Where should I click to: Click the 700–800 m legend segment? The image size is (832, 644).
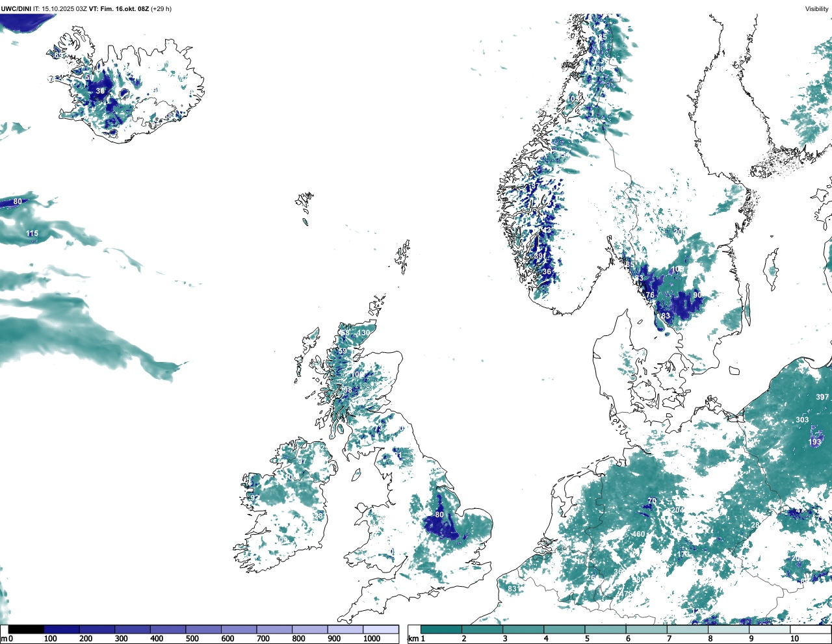tap(274, 629)
